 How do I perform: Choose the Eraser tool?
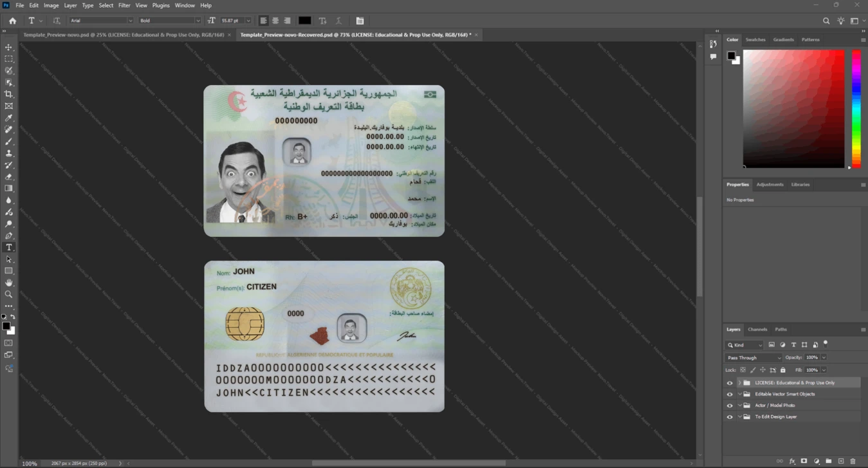point(9,176)
